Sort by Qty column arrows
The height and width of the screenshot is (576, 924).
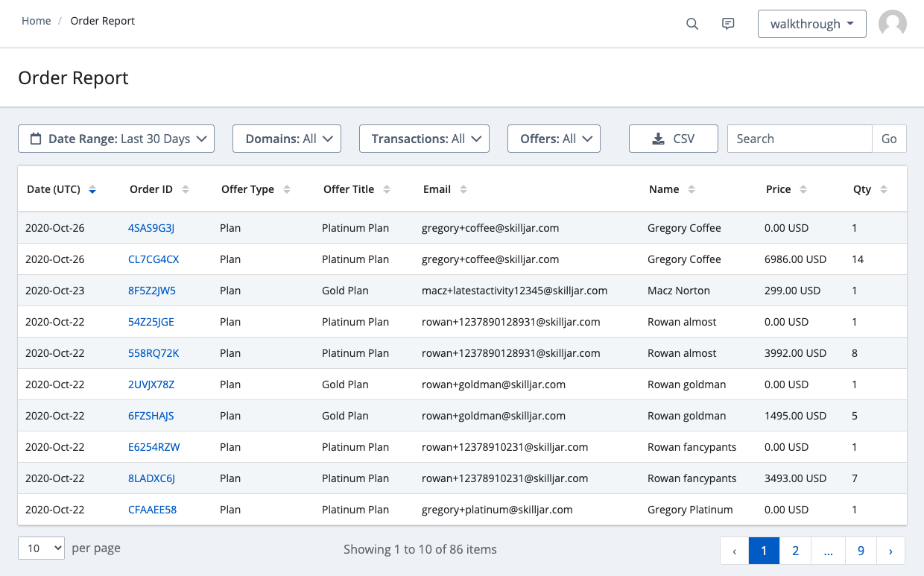click(x=884, y=190)
